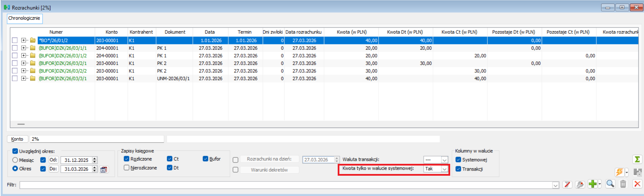Click the red X close window icon
The image size is (644, 196).
[637, 184]
